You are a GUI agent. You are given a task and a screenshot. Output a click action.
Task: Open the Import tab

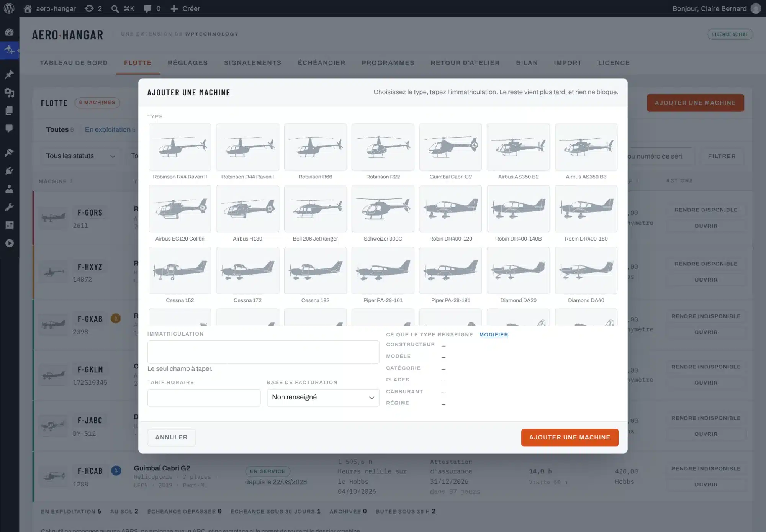(568, 63)
